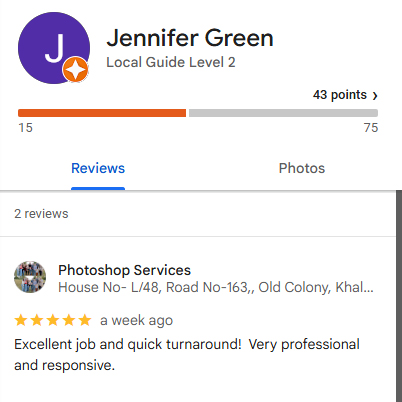Viewport: 402px width, 402px height.
Task: Click the 43 points label
Action: 340,95
